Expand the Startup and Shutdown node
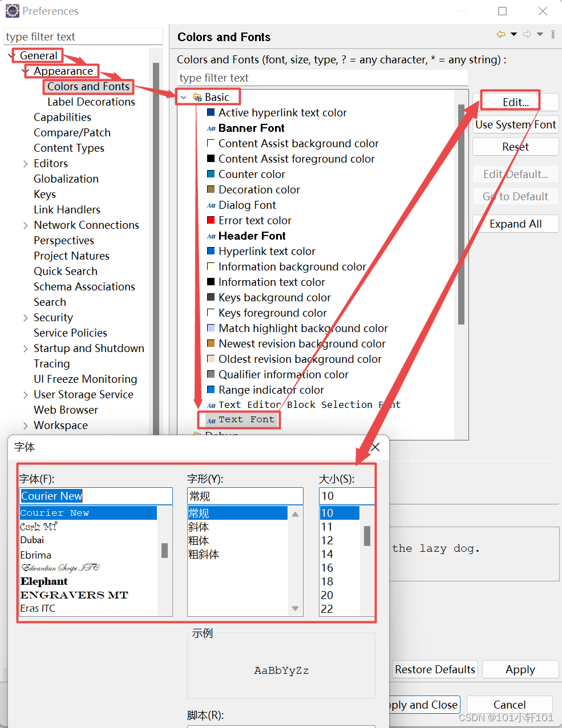 click(25, 349)
